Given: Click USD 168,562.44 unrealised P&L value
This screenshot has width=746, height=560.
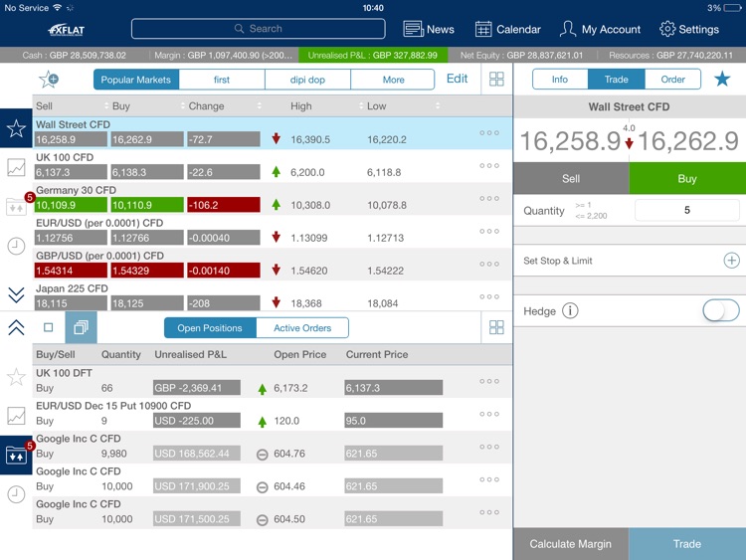Looking at the screenshot, I should pos(197,454).
